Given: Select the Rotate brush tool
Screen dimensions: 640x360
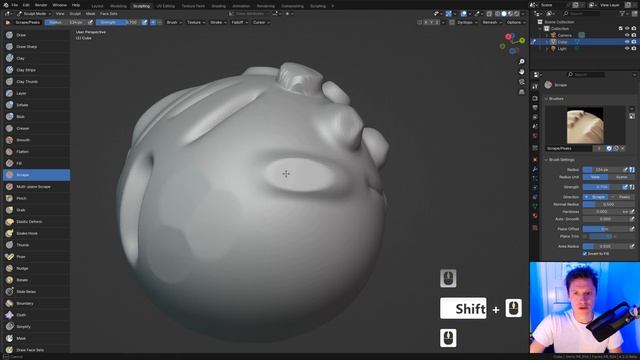Looking at the screenshot, I should coord(36,280).
